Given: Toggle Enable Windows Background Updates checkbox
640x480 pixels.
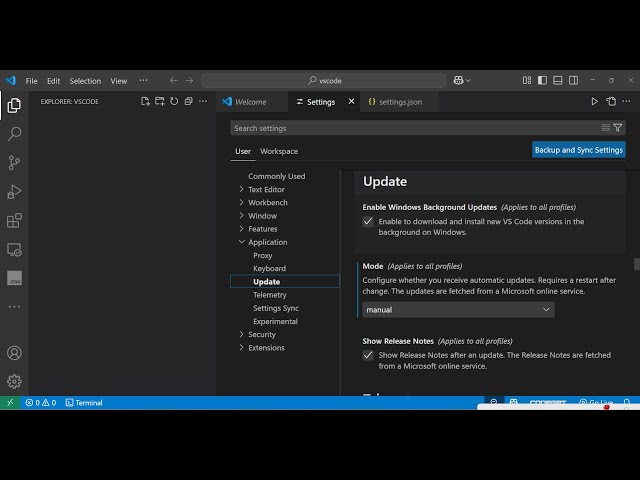Looking at the screenshot, I should [368, 222].
